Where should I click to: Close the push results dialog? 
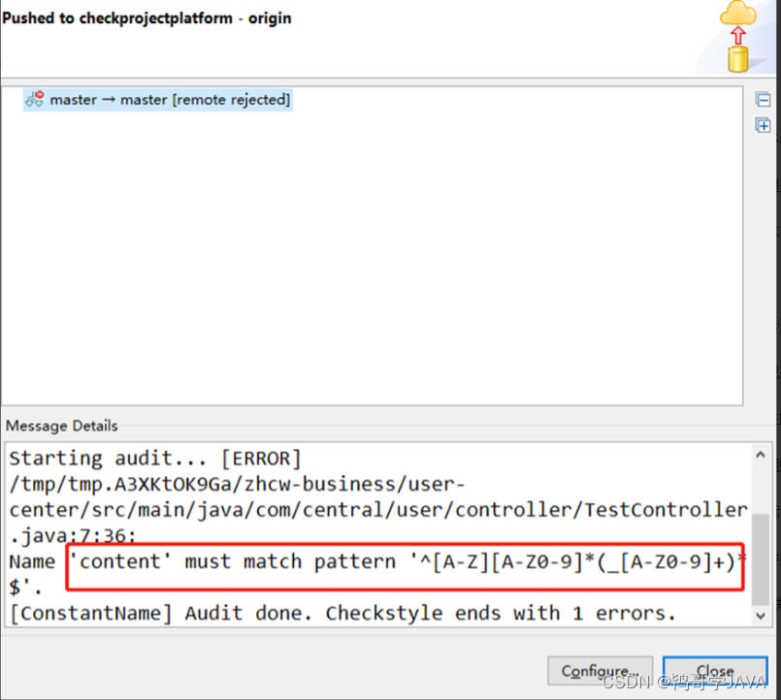(714, 670)
